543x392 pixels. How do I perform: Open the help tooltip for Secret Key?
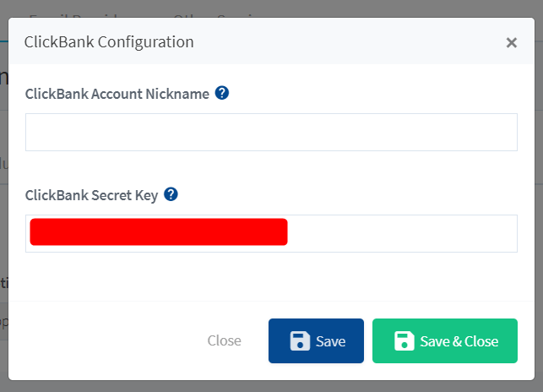(x=171, y=194)
